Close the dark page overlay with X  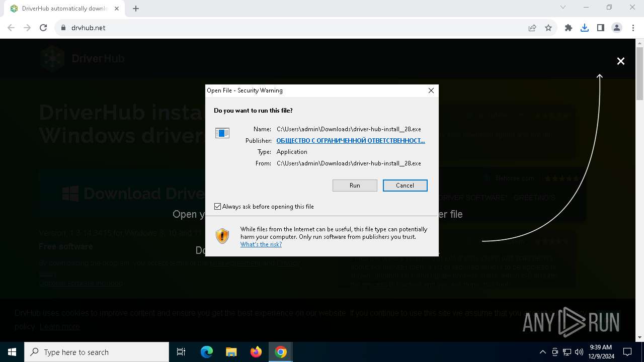pos(621,61)
